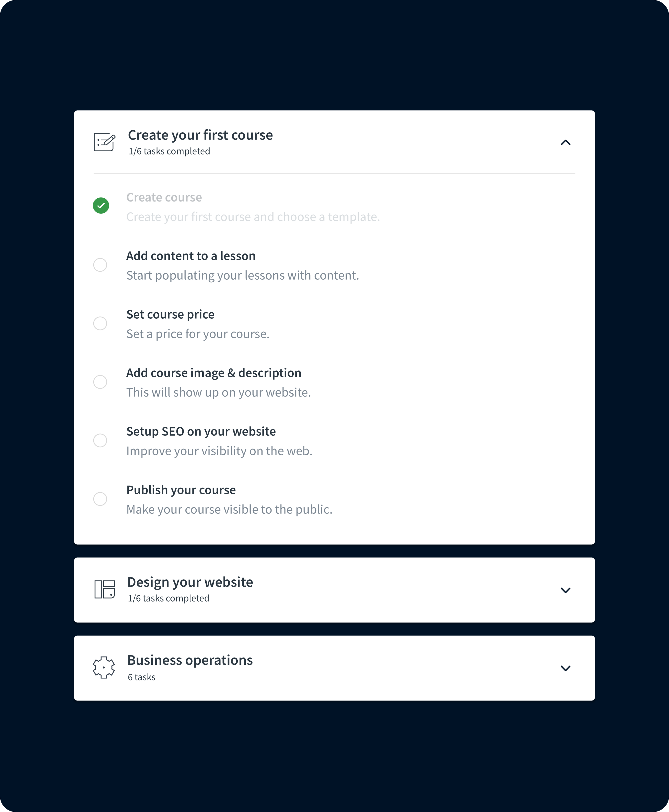Expand the Design your website section
Viewport: 669px width, 812px height.
point(565,590)
